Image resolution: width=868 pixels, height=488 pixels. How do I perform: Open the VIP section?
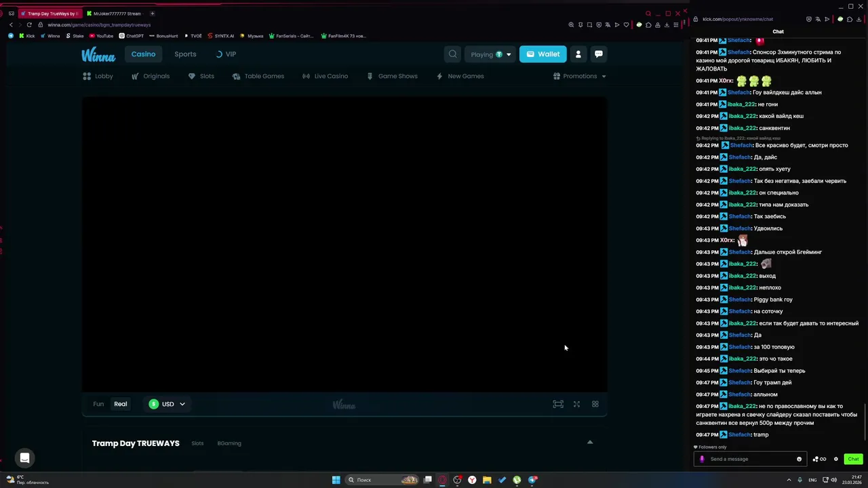pos(226,54)
